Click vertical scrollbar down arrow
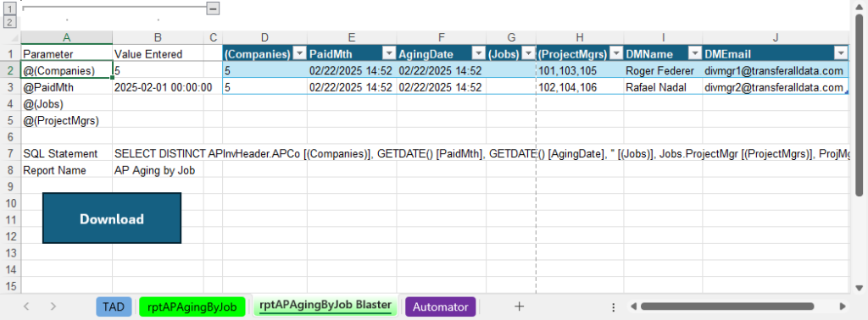868x320 pixels. (859, 288)
